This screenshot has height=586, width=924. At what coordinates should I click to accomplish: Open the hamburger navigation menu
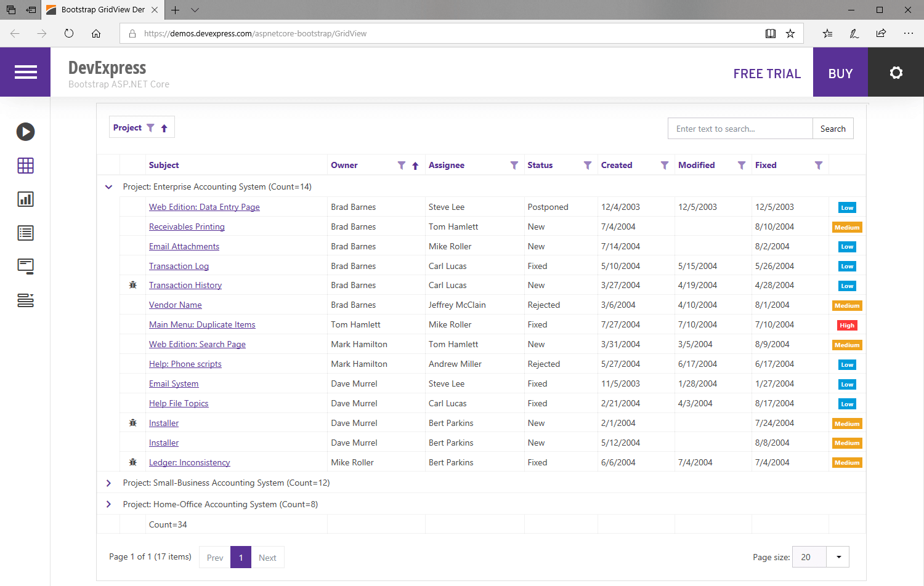coord(25,73)
